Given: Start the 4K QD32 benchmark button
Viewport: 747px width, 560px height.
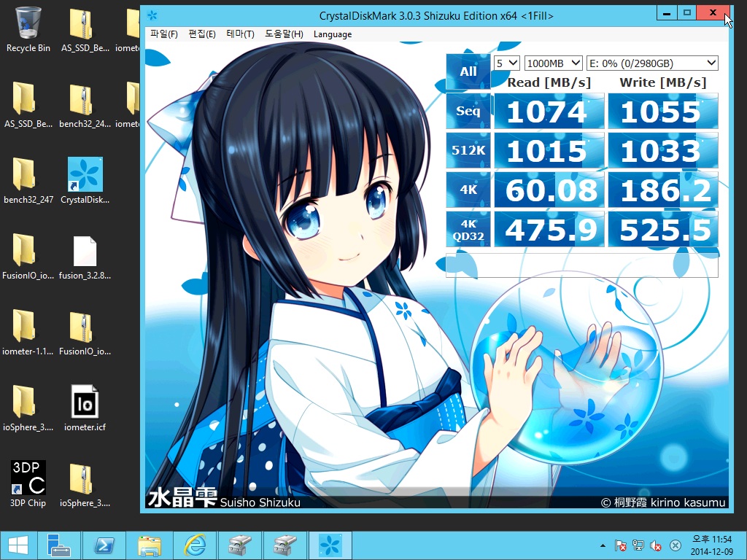Looking at the screenshot, I should coord(468,230).
